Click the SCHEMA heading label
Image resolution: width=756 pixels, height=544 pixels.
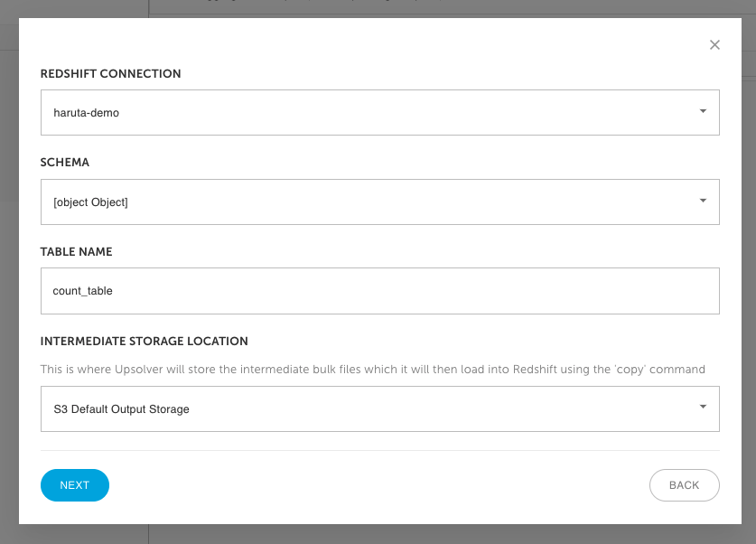pyautogui.click(x=65, y=163)
